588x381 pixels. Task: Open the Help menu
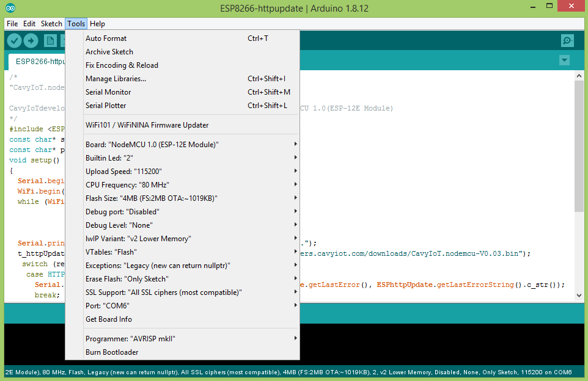click(x=97, y=24)
